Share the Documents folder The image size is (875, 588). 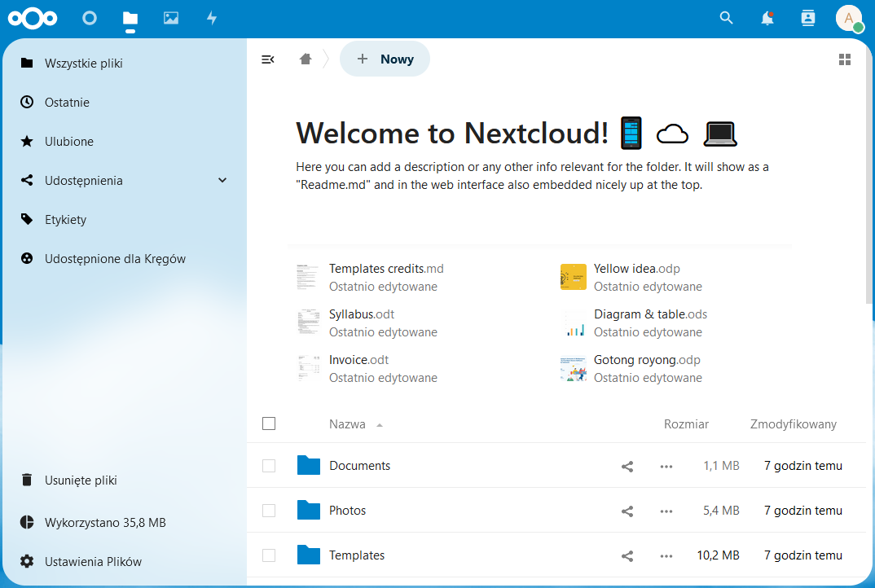tap(627, 467)
